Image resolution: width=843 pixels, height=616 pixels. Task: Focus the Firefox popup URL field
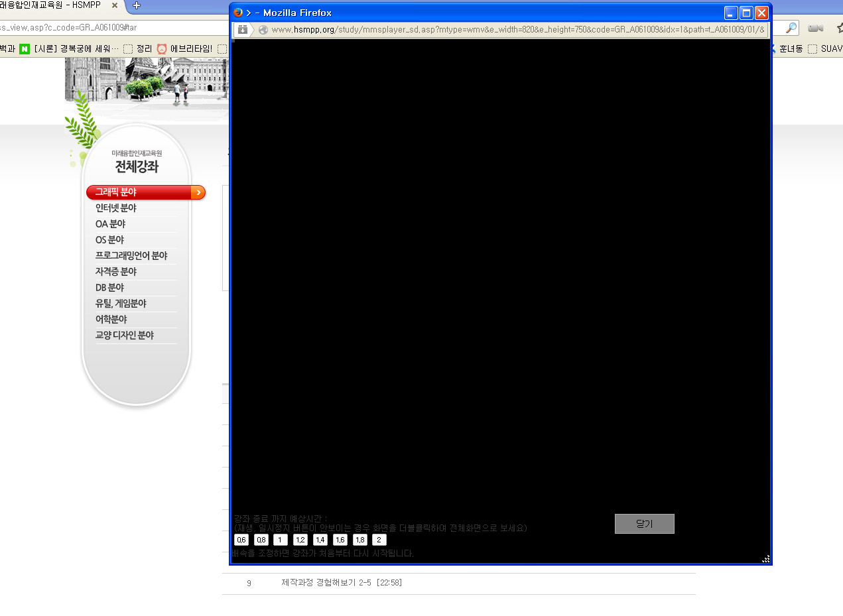click(x=517, y=30)
